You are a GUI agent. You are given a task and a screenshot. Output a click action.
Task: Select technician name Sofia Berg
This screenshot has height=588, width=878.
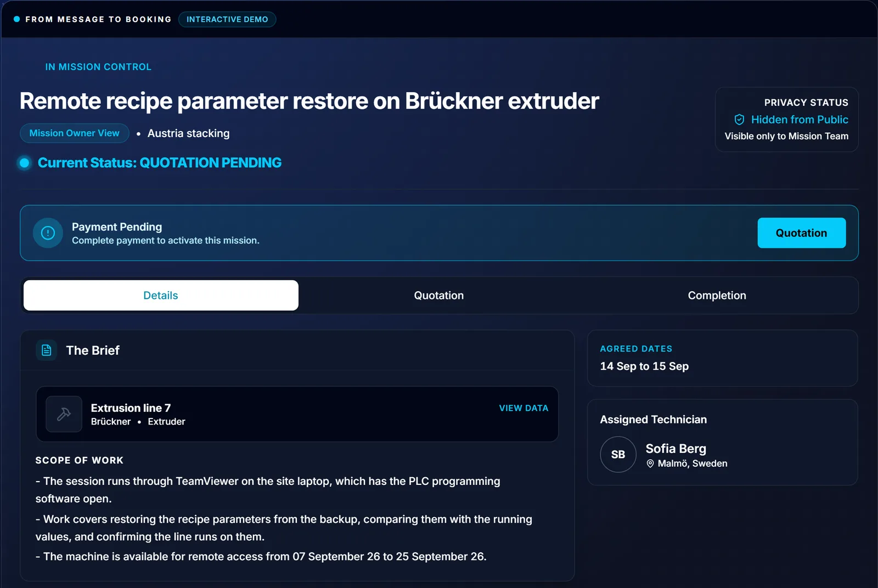[676, 449]
